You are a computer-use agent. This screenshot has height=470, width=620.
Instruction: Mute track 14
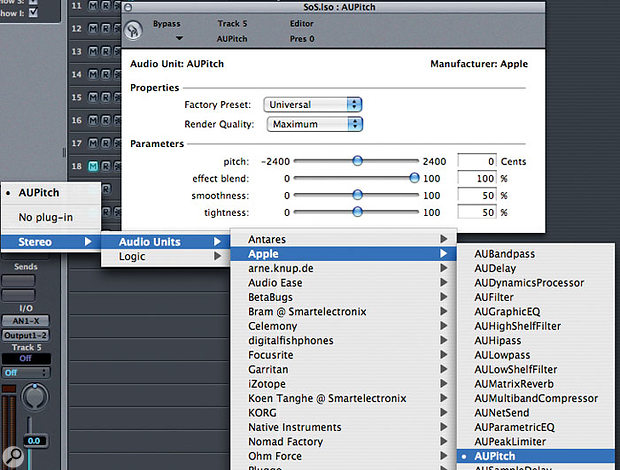(x=93, y=74)
